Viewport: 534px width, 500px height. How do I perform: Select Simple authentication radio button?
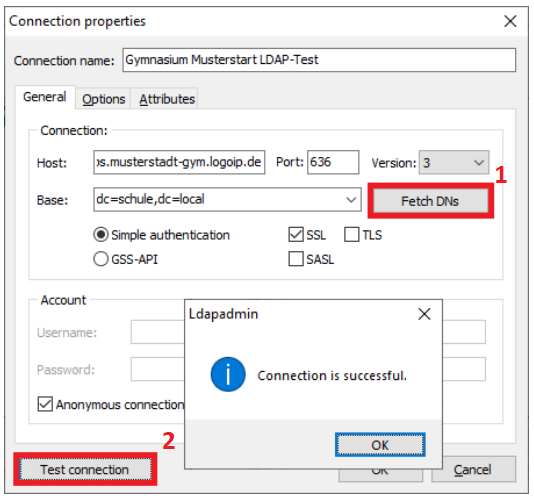[101, 235]
